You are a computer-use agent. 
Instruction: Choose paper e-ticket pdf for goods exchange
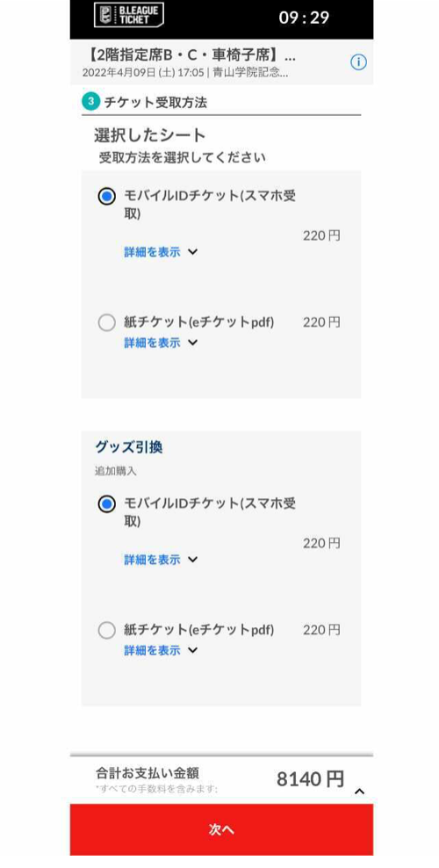[x=106, y=630]
